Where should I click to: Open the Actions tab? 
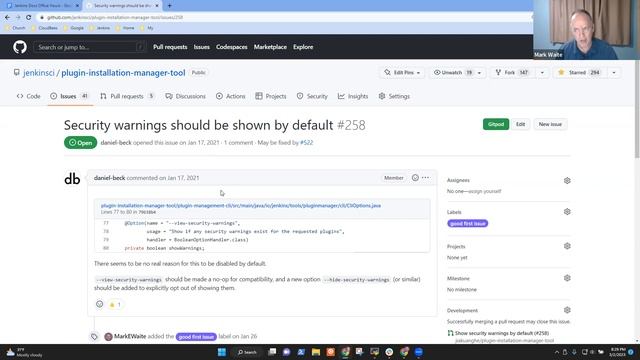[x=231, y=96]
